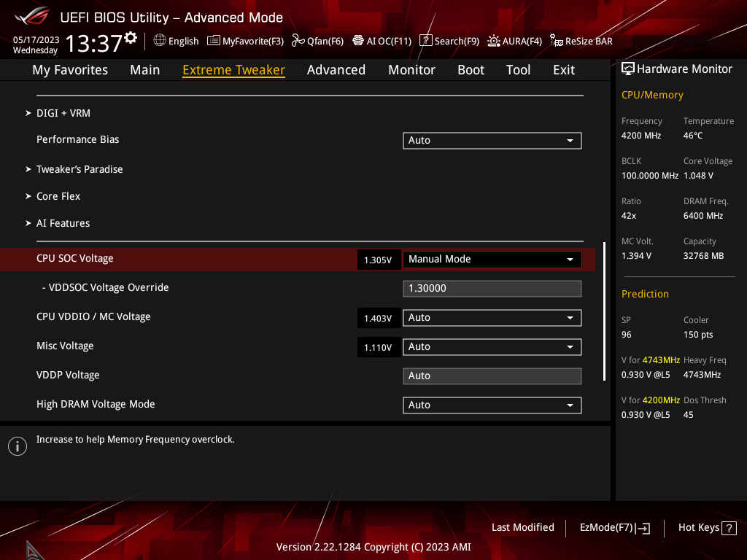Click the globe language icon
747x560 pixels.
160,41
